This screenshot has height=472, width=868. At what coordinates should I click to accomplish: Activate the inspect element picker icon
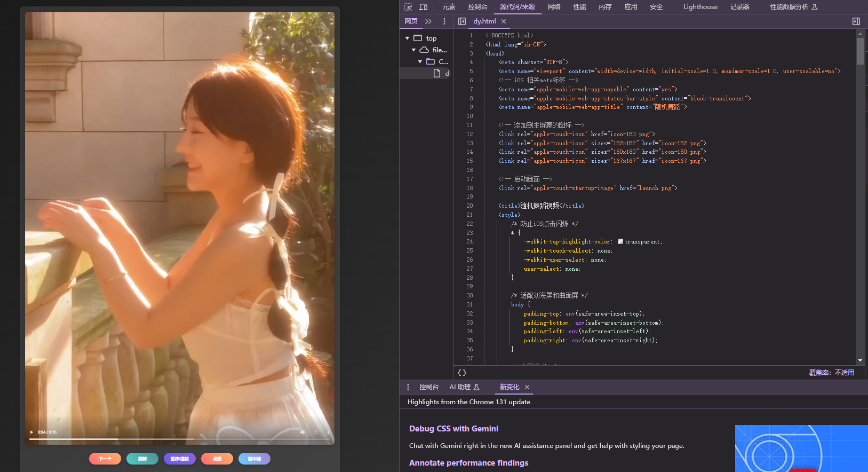(x=408, y=7)
